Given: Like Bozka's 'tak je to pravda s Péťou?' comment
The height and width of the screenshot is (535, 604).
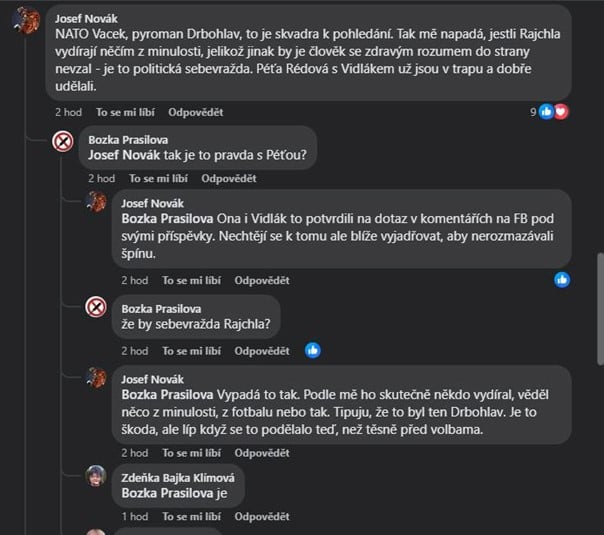Looking at the screenshot, I should (159, 179).
